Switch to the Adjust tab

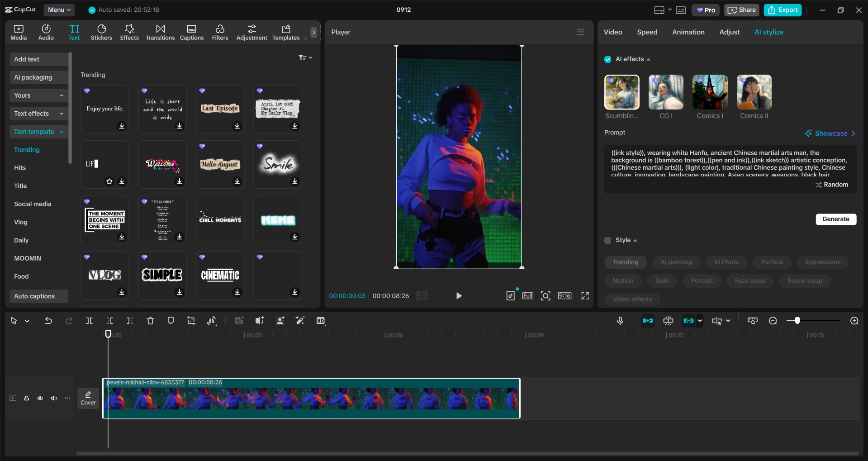pos(730,32)
